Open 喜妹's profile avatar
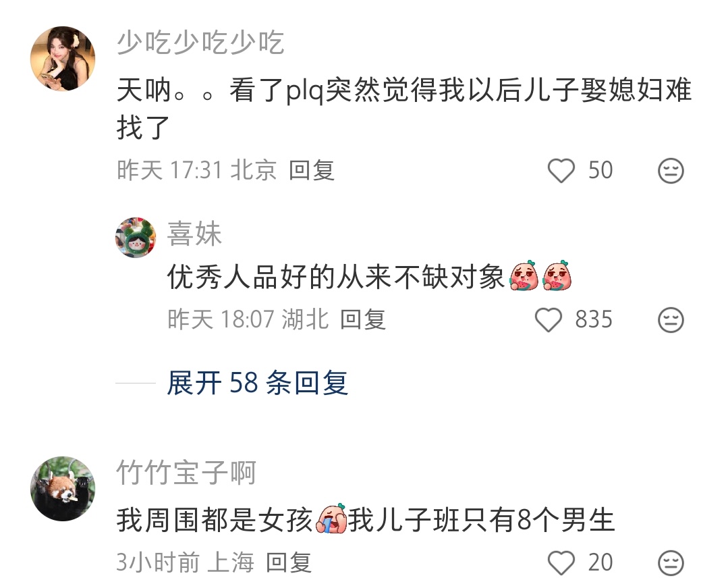This screenshot has height=582, width=728. (x=136, y=237)
